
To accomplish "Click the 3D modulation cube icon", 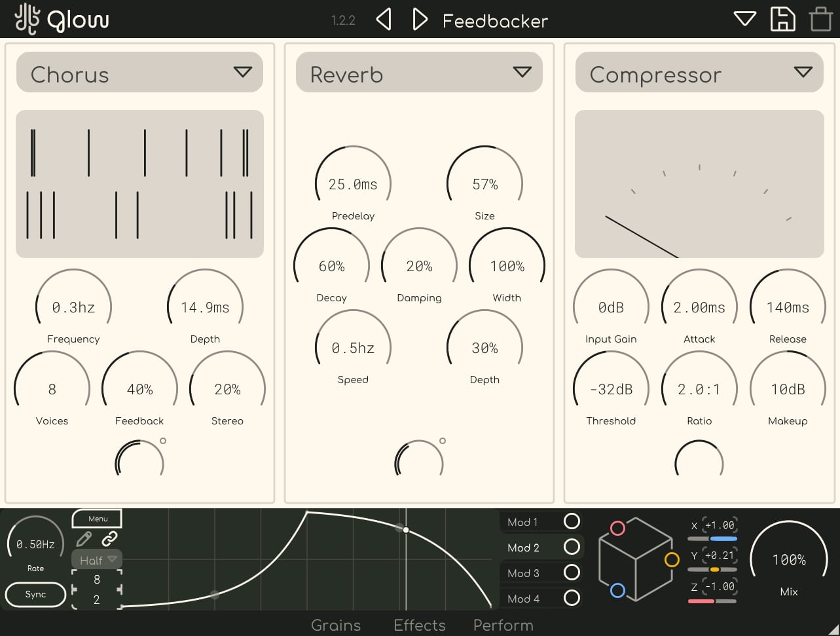I will 636,561.
